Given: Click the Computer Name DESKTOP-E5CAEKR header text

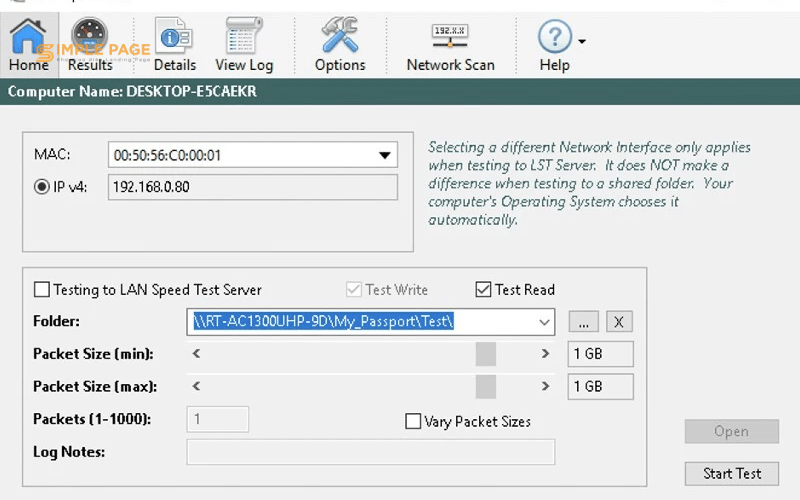Looking at the screenshot, I should [x=132, y=92].
